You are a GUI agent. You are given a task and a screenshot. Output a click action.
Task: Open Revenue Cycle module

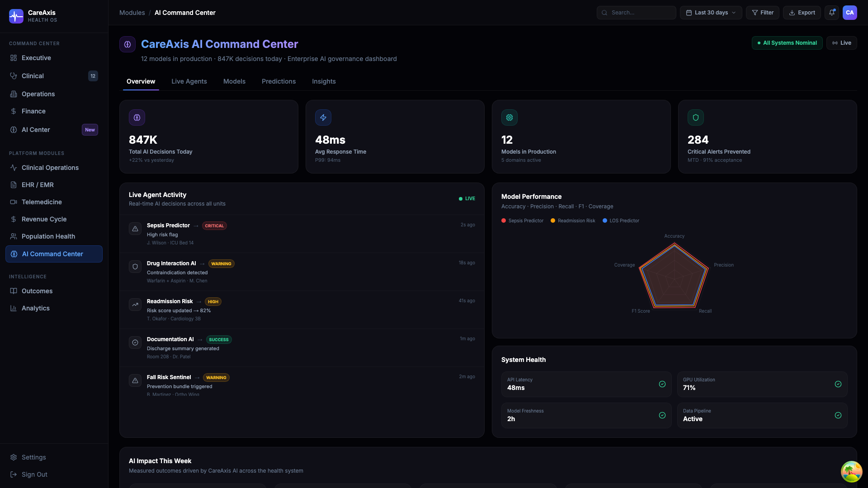[54, 219]
